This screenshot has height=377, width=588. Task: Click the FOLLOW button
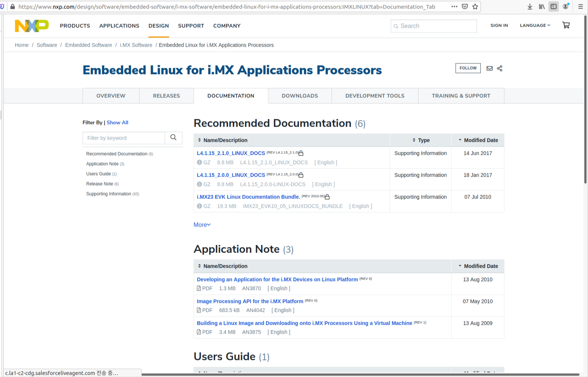pyautogui.click(x=468, y=68)
